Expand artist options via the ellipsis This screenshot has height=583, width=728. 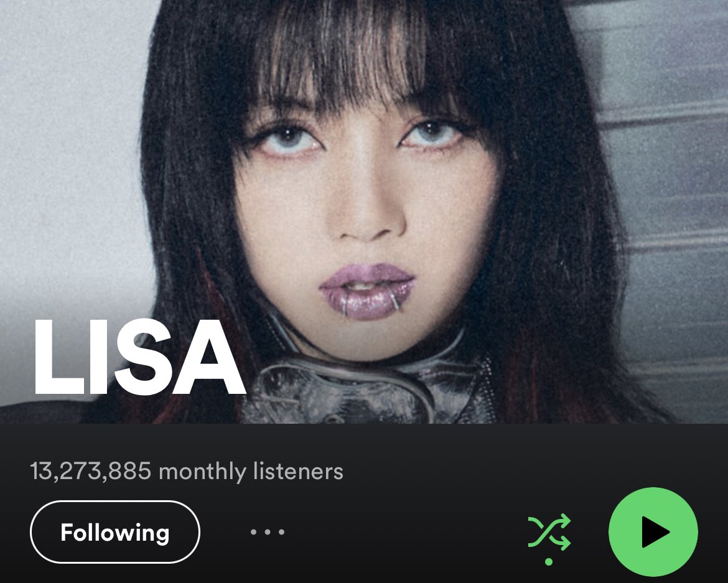click(268, 532)
